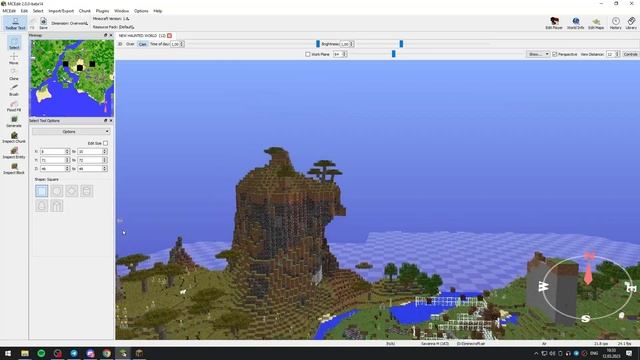Screen dimensions: 640x360
Task: Choose the fourth selection shape in the Shape row
Action: click(x=87, y=191)
